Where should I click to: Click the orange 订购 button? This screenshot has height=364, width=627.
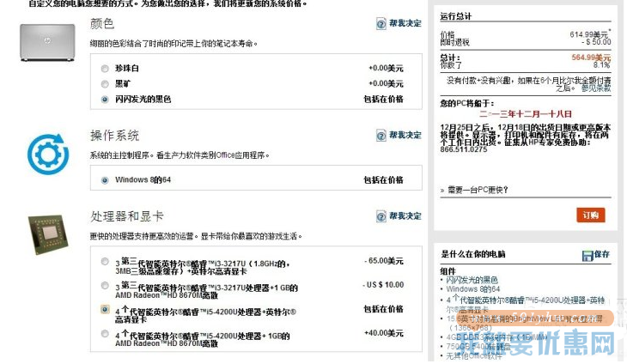coord(591,215)
